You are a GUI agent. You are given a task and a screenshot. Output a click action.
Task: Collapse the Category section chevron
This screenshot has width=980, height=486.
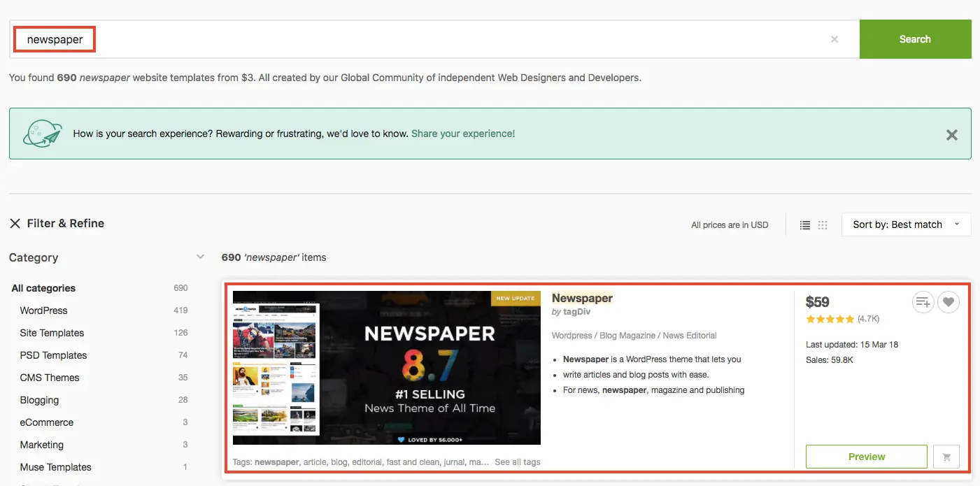coord(200,257)
